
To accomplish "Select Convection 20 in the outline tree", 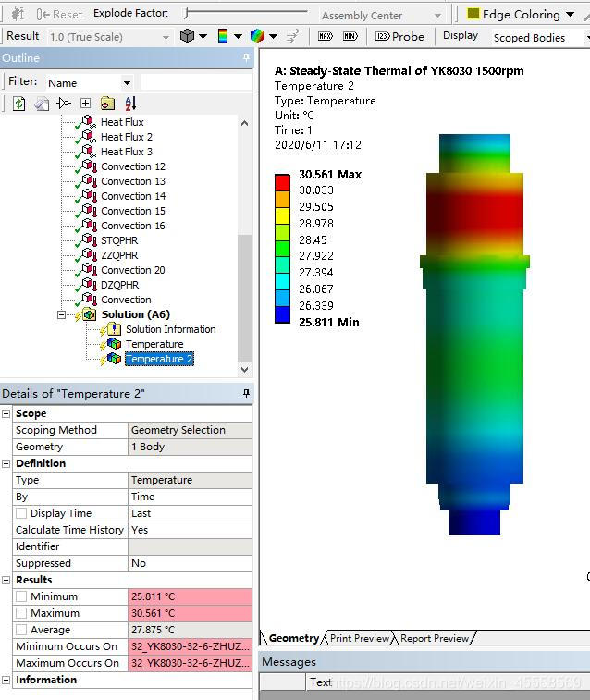I will coord(132,270).
